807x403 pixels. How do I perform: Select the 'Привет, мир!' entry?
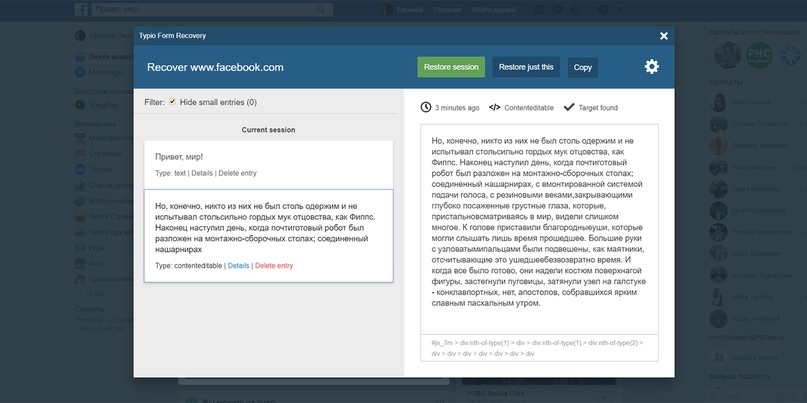269,164
